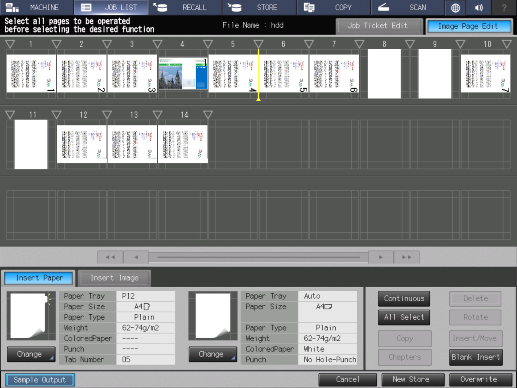Open the question mark help icon
Screen dimensions: 517x388
(504, 7)
